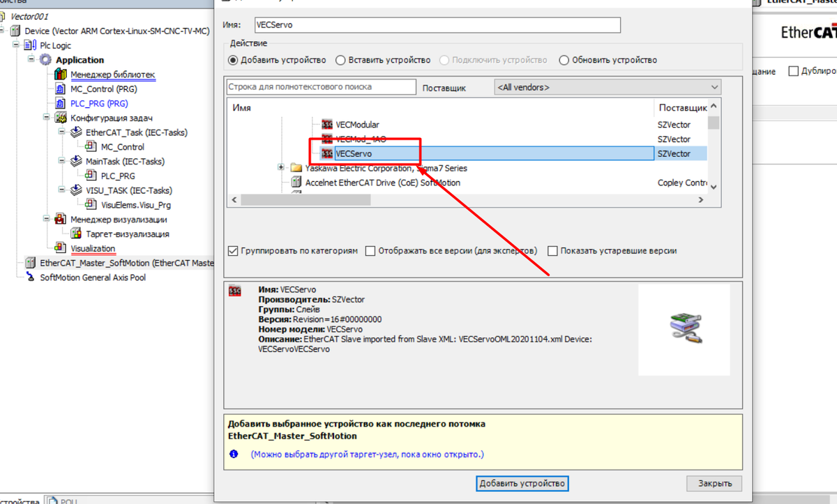Screen dimensions: 837x504
Task: Select Accelnet EtherCAT Drive (CoE) SoftMotion entry
Action: [x=382, y=183]
